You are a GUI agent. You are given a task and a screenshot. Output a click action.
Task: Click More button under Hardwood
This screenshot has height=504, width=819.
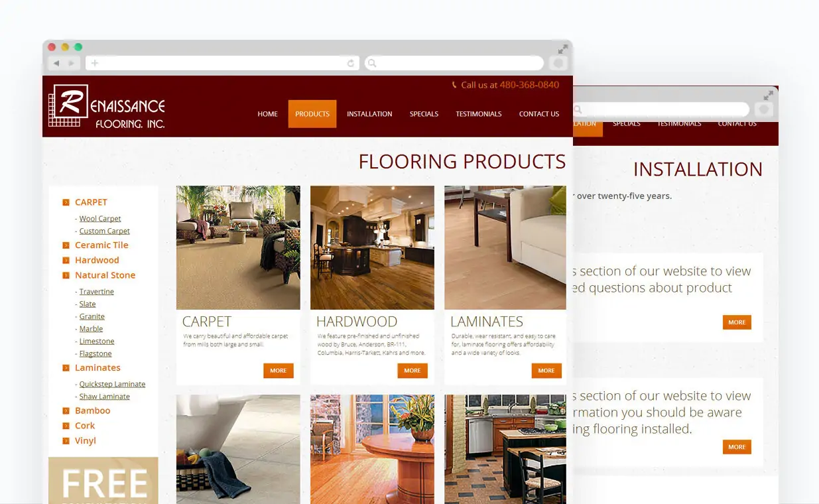[412, 371]
